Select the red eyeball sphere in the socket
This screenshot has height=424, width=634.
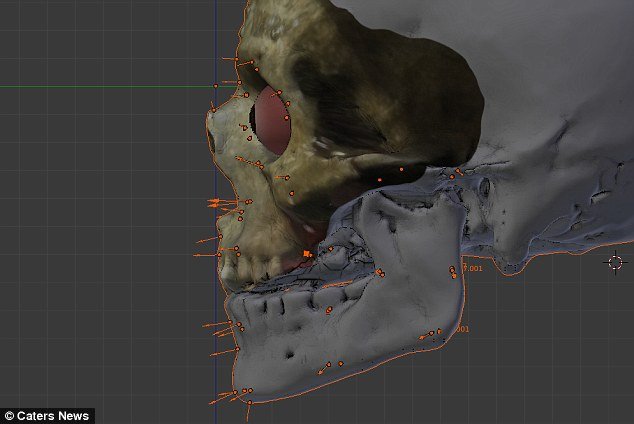271,117
